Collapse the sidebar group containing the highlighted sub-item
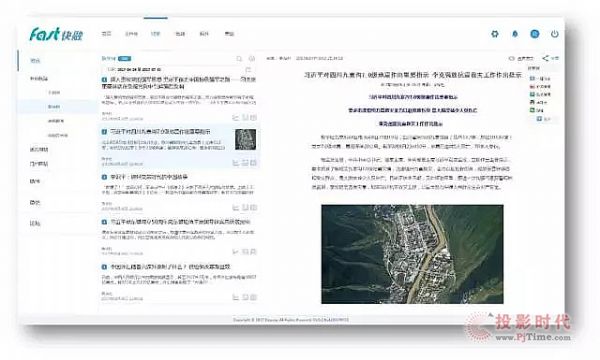 click(39, 78)
